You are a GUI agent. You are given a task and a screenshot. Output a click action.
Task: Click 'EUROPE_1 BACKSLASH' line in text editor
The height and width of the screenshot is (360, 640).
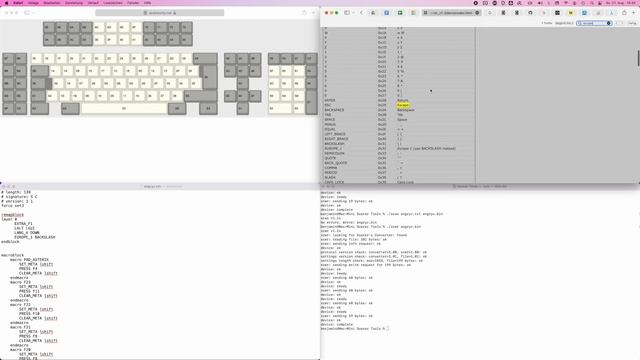[x=35, y=237]
